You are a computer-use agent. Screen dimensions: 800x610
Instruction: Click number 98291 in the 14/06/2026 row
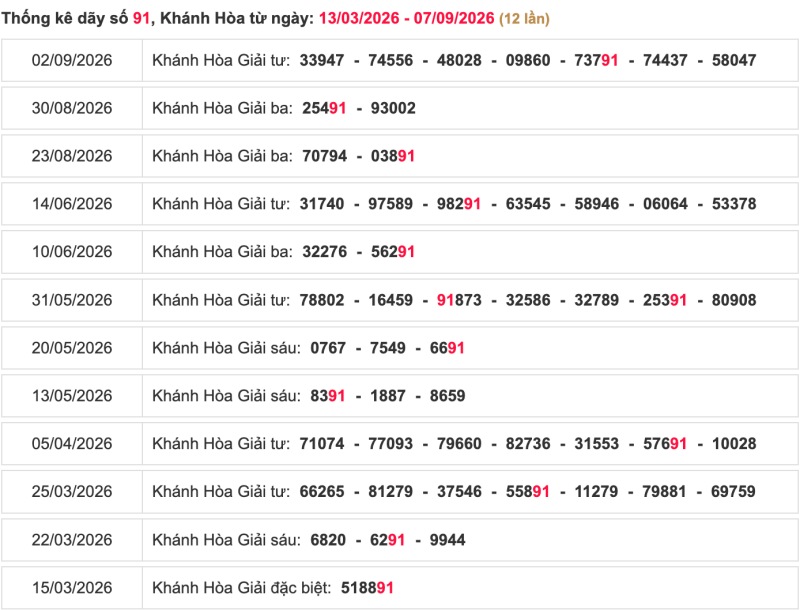click(459, 204)
